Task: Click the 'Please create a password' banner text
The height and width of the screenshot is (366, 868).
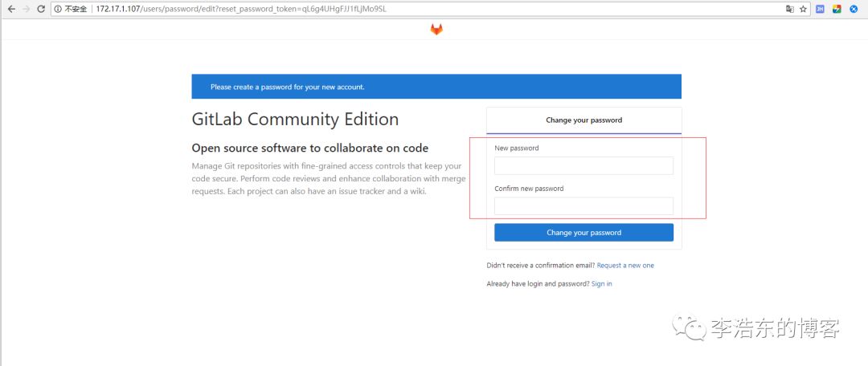Action: [287, 87]
